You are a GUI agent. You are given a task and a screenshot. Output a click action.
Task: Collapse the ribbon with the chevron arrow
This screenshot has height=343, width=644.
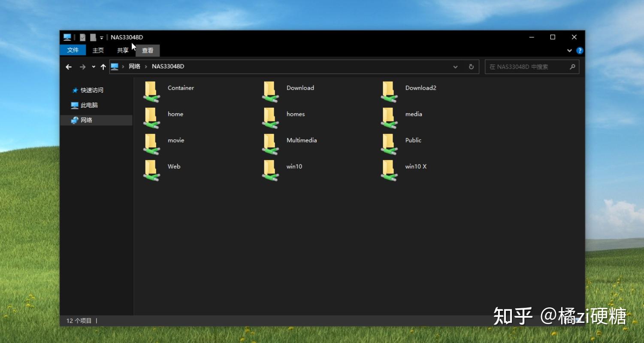pos(569,50)
